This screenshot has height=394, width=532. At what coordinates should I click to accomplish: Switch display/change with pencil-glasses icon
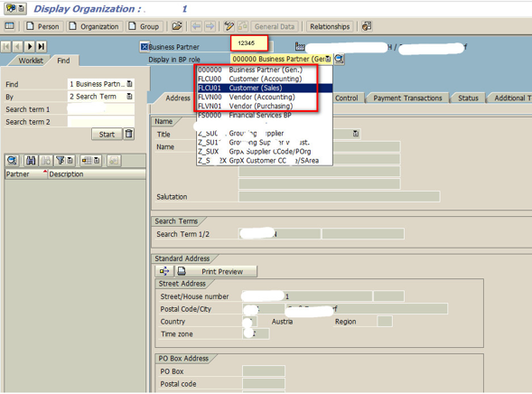(x=229, y=26)
